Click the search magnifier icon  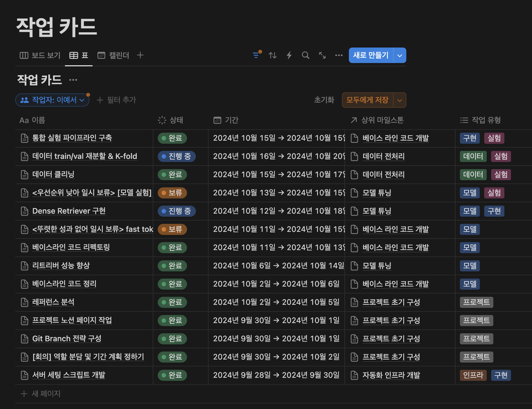tap(305, 55)
